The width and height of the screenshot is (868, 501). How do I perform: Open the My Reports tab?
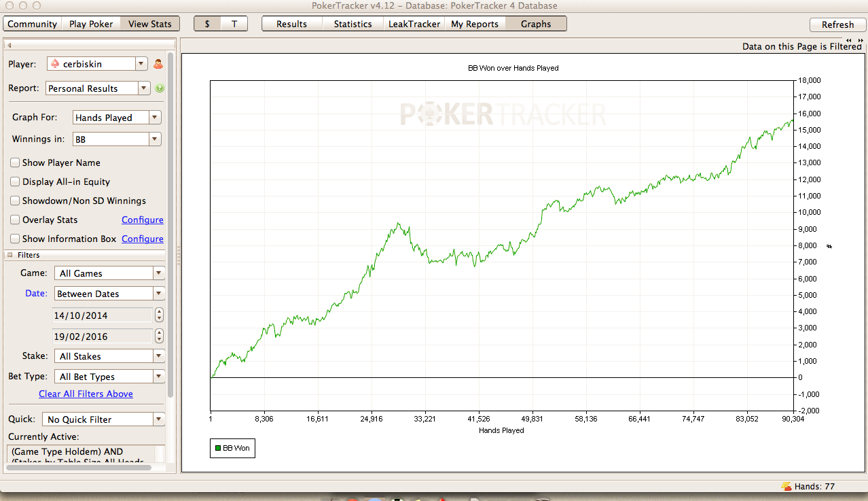click(475, 24)
